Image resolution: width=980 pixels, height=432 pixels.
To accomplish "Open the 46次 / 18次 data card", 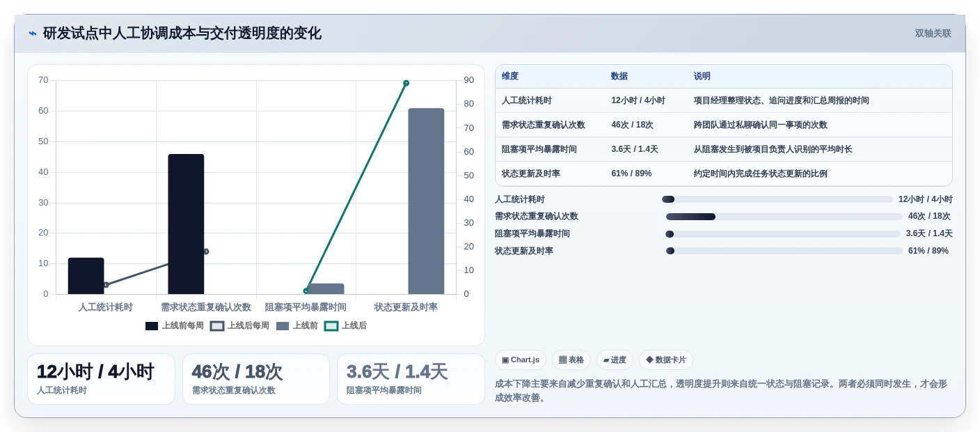I will pyautogui.click(x=256, y=379).
